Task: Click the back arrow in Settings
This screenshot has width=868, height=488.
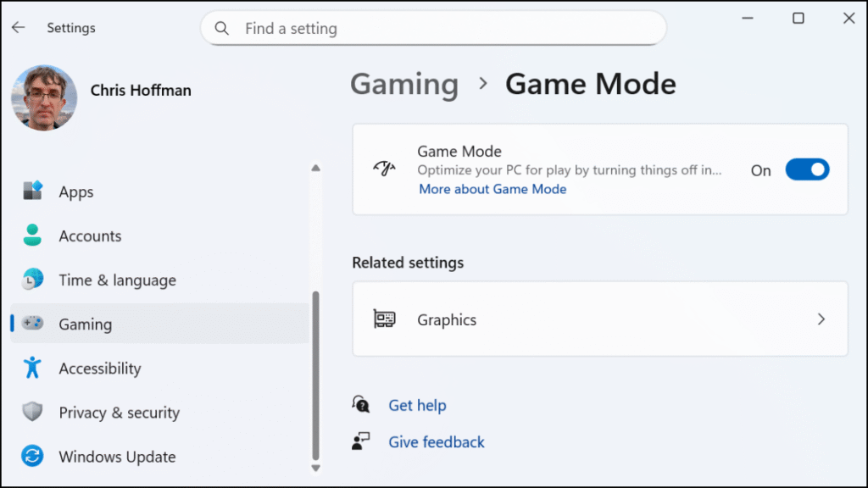Action: (x=19, y=28)
